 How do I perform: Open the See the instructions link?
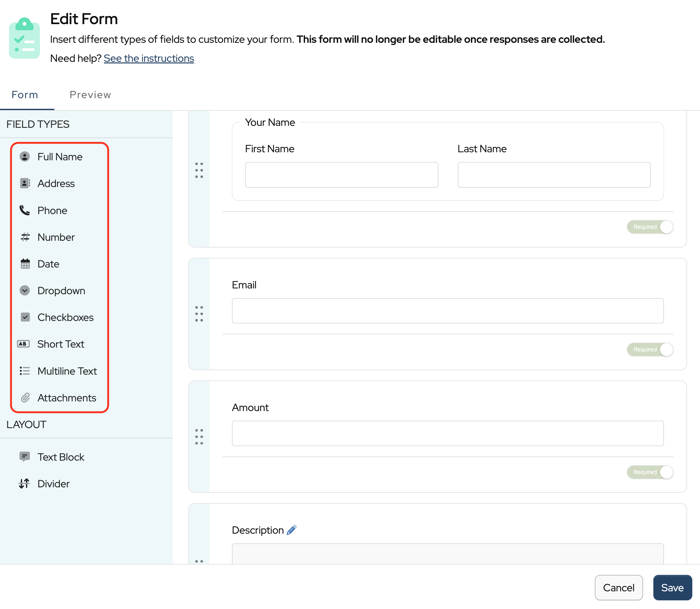coord(149,59)
